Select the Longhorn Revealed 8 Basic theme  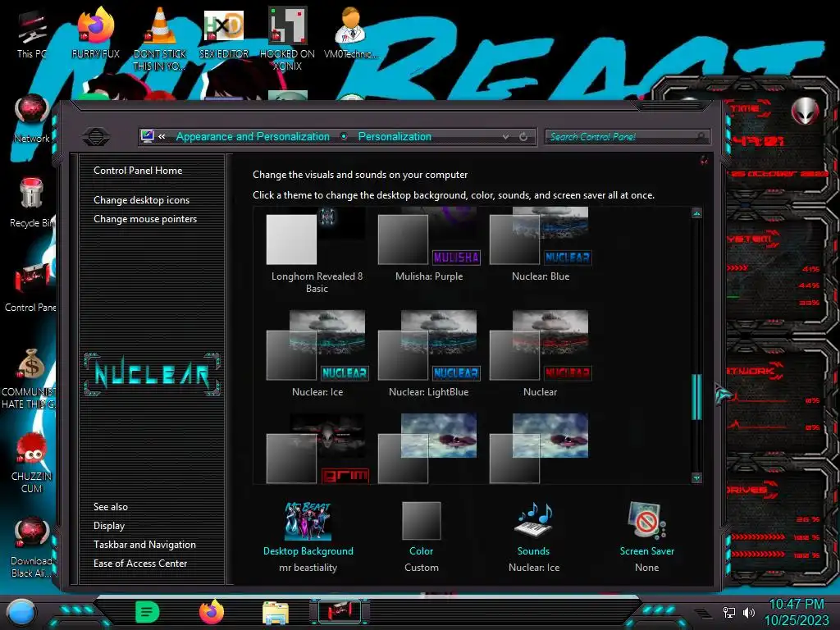point(317,251)
